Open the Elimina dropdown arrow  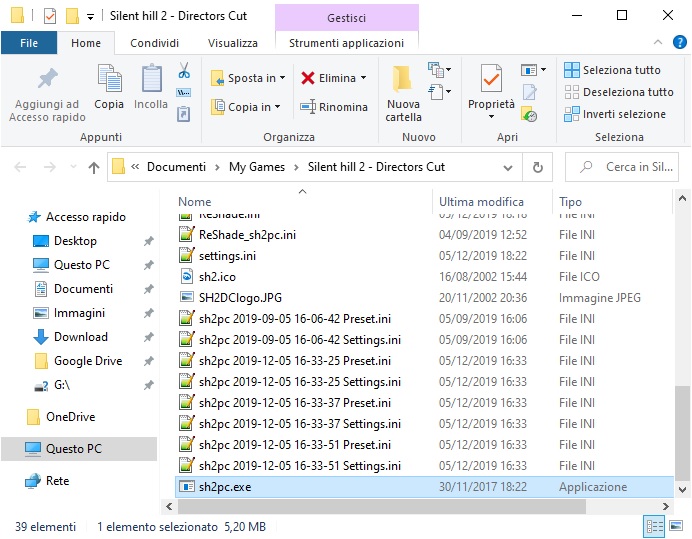(364, 78)
